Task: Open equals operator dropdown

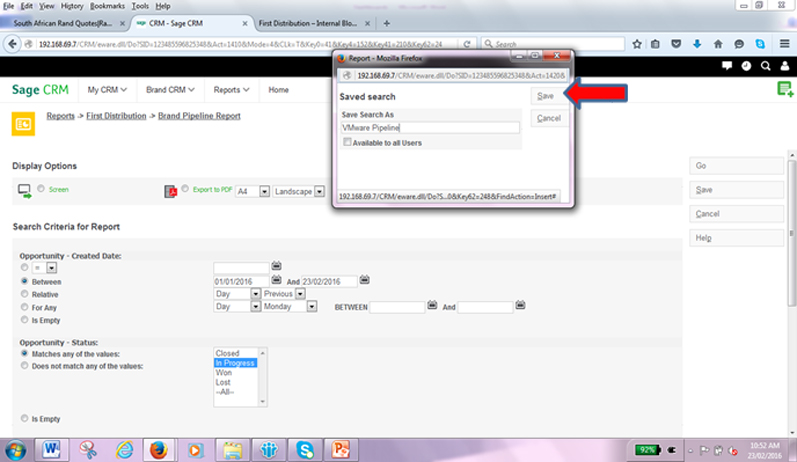Action: (44, 268)
